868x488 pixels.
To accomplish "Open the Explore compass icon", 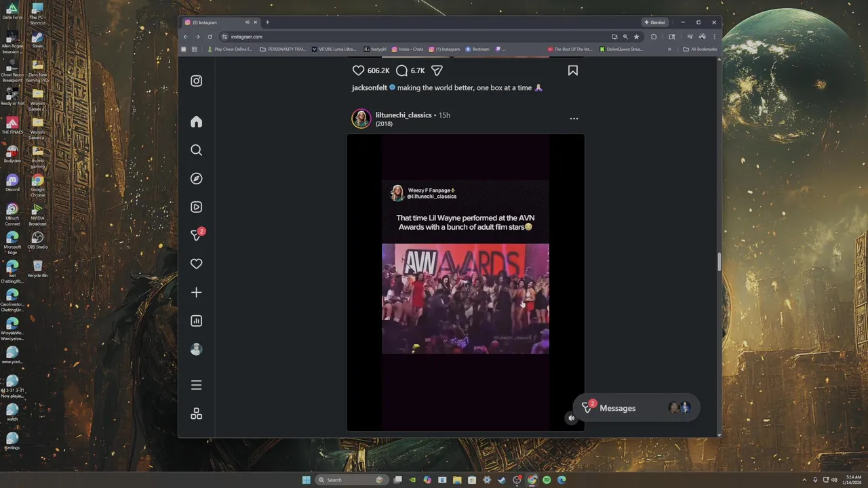I will 196,179.
